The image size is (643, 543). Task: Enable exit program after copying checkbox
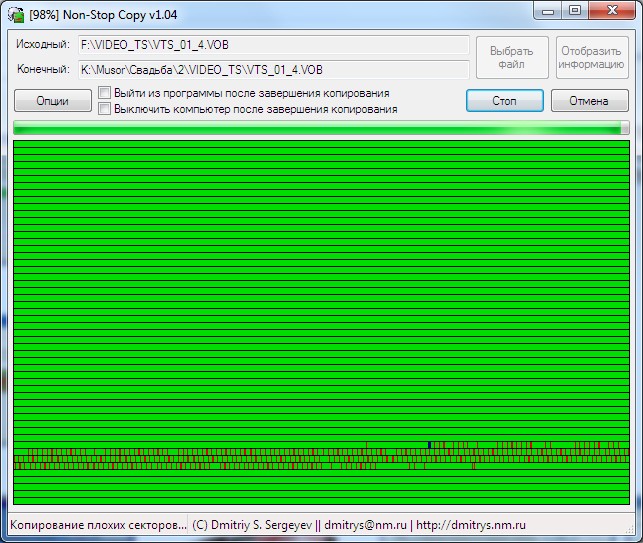[x=105, y=93]
